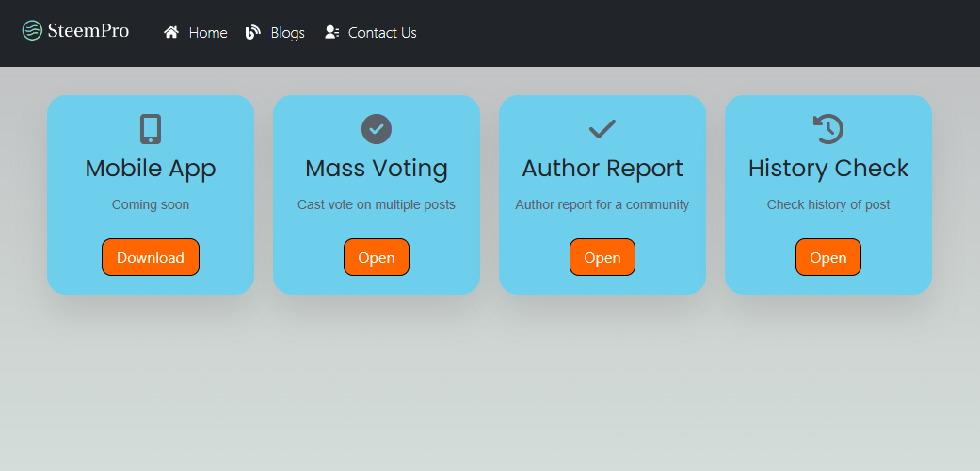Click the Author Report checkmark icon
The image size is (980, 471).
point(602,129)
